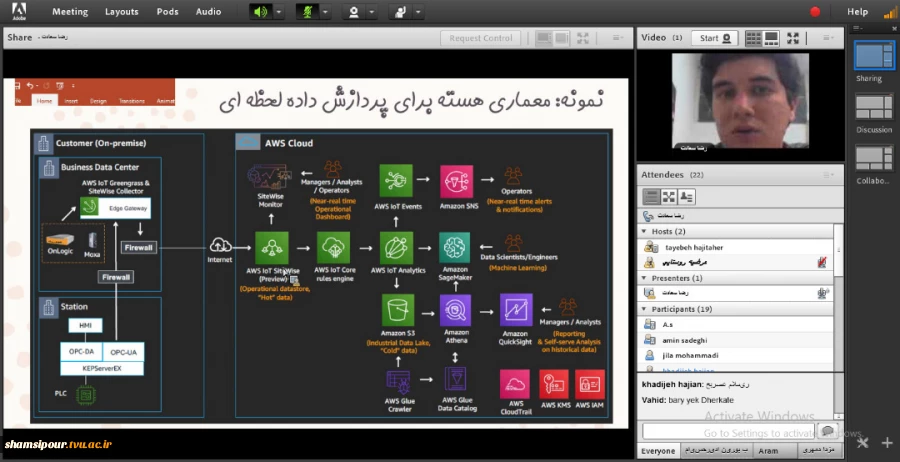The image size is (900, 462).
Task: Collapse the Hosts (2) group
Action: 644,231
